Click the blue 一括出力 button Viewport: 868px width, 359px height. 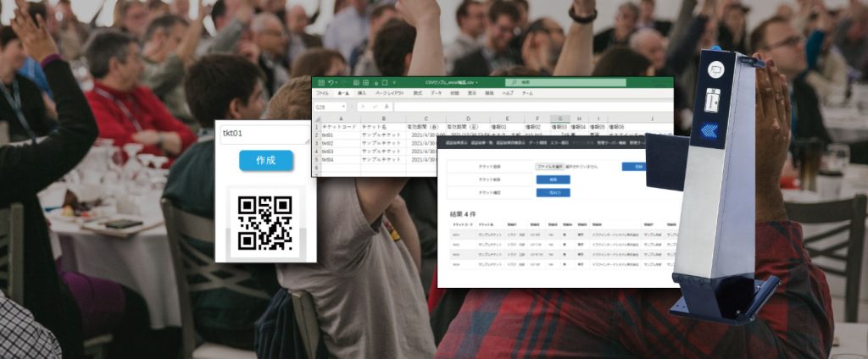pos(553,192)
